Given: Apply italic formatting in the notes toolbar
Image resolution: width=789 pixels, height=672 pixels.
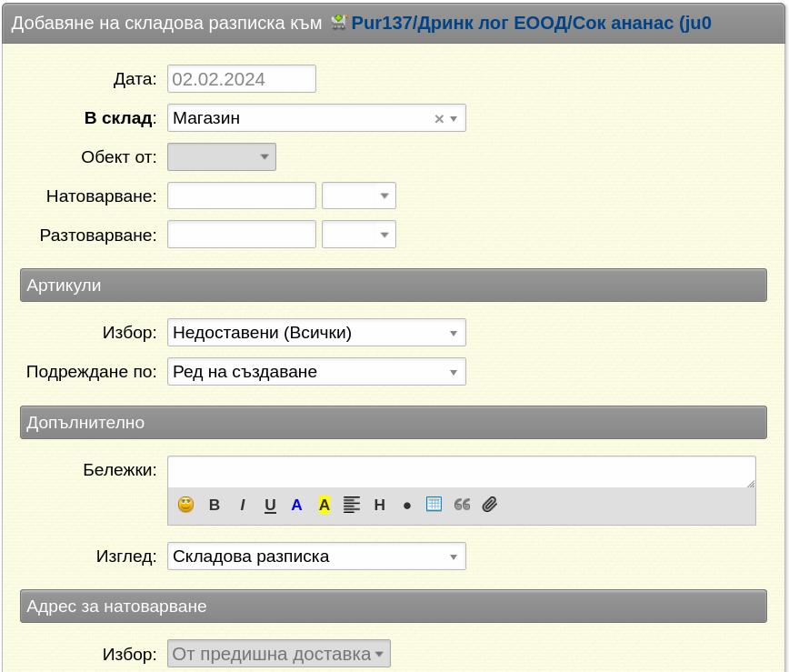Looking at the screenshot, I should click(243, 505).
